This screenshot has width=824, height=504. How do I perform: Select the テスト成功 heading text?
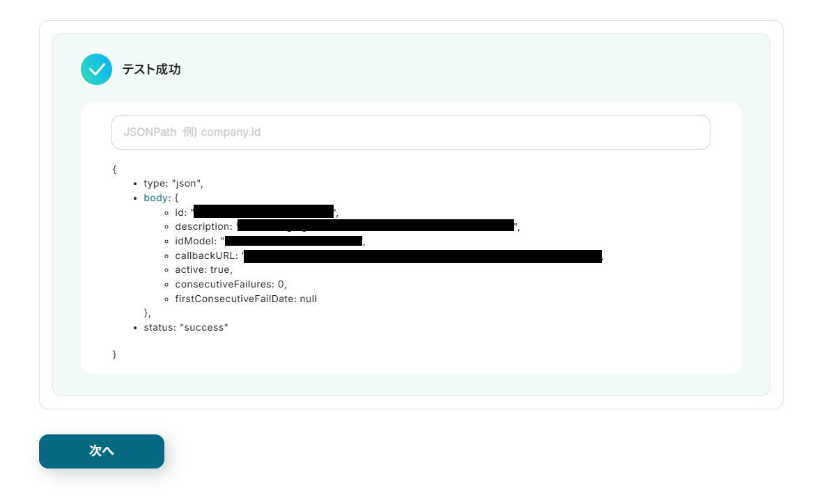(x=151, y=70)
